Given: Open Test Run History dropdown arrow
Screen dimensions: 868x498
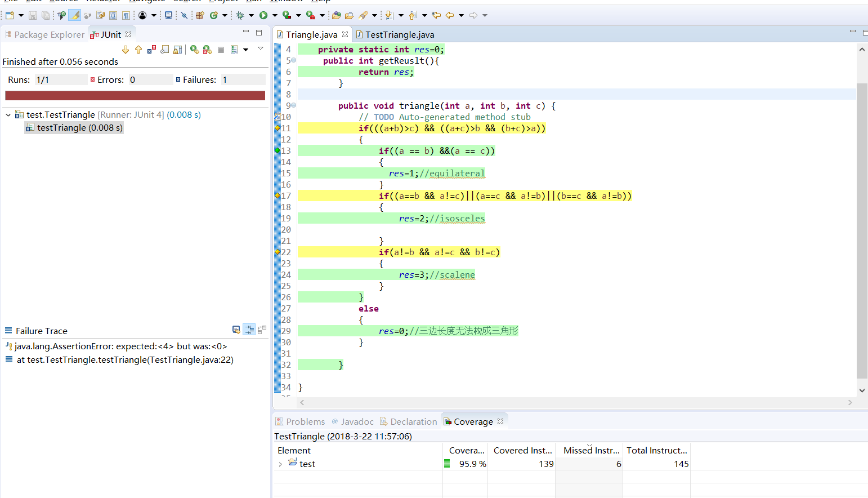Looking at the screenshot, I should 245,50.
